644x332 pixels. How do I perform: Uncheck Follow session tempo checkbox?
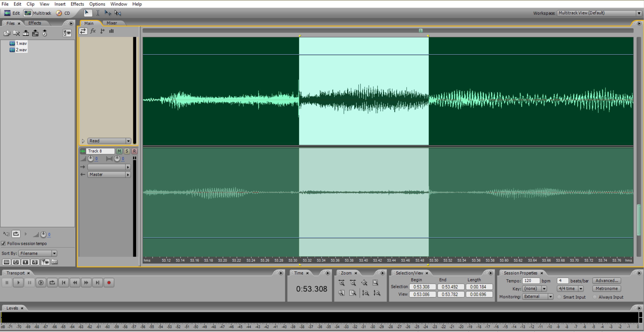point(3,243)
